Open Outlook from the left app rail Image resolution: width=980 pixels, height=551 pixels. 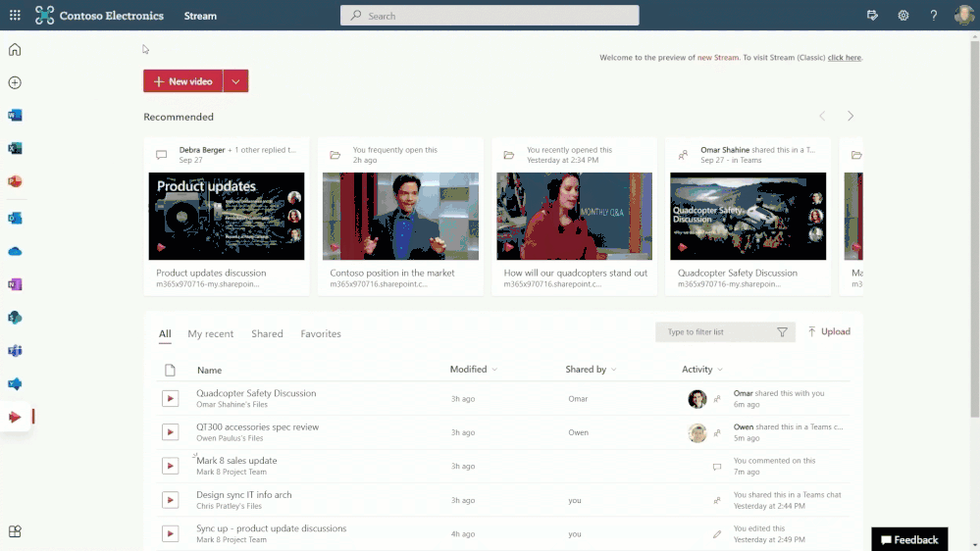click(15, 218)
